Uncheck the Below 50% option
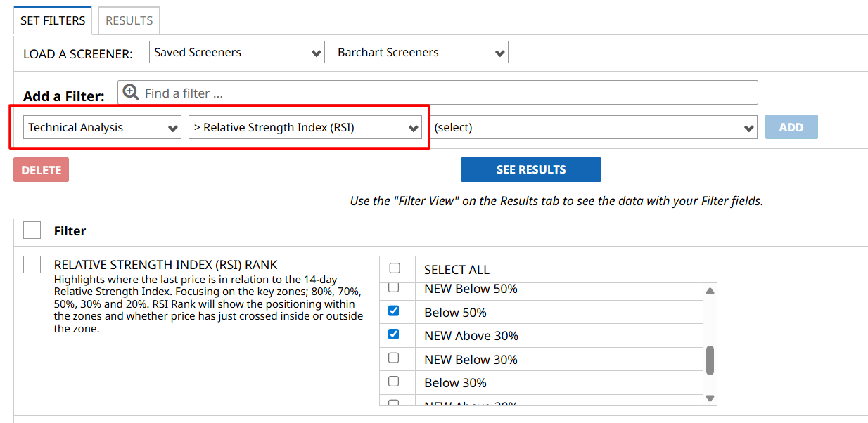 [x=394, y=311]
